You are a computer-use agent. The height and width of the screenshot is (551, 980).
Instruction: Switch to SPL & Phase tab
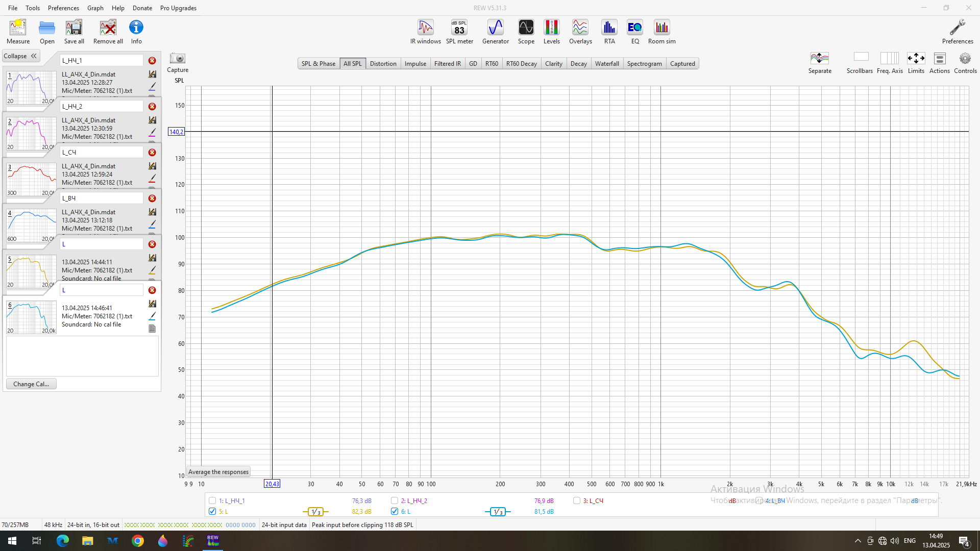[x=318, y=64]
